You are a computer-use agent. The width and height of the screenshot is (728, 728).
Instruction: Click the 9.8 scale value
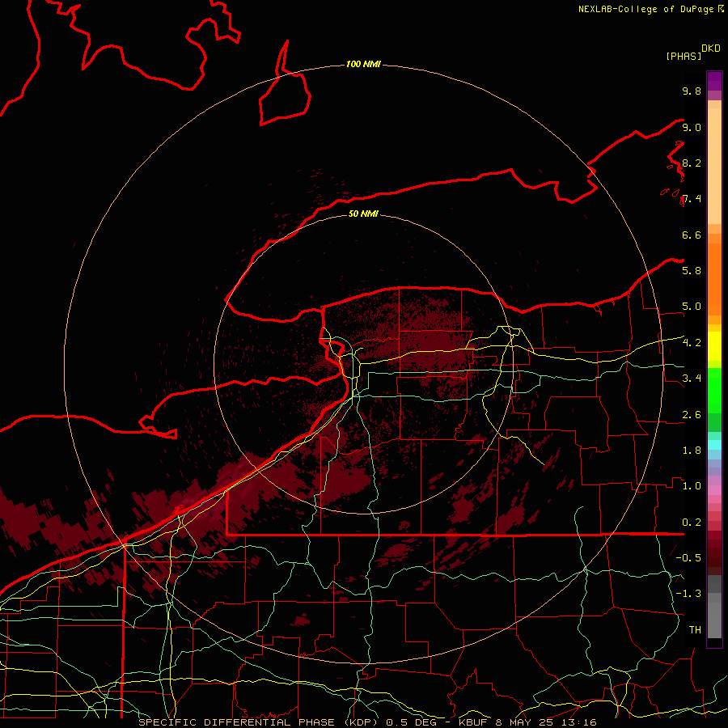click(x=692, y=91)
